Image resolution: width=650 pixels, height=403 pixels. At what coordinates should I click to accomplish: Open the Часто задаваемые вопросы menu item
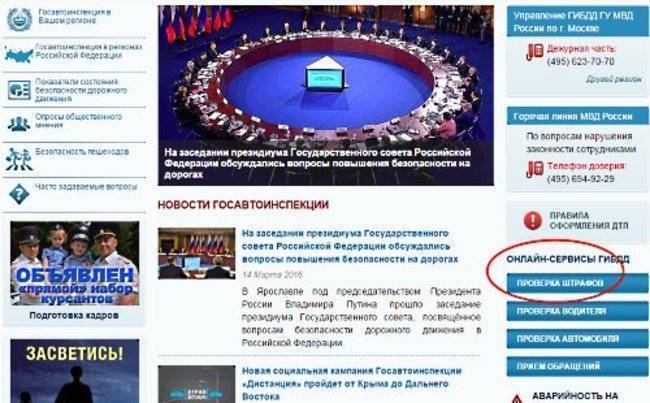click(86, 187)
